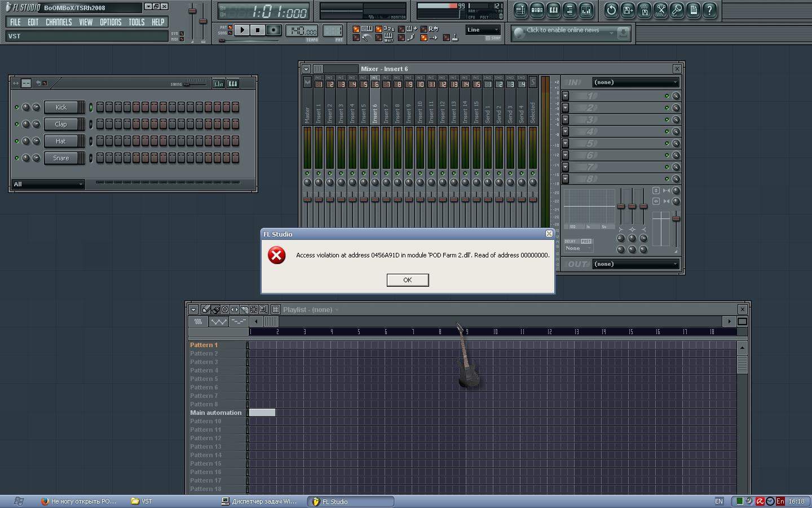Click the Master track fader in mixer
Image resolution: width=812 pixels, height=508 pixels.
click(x=307, y=198)
